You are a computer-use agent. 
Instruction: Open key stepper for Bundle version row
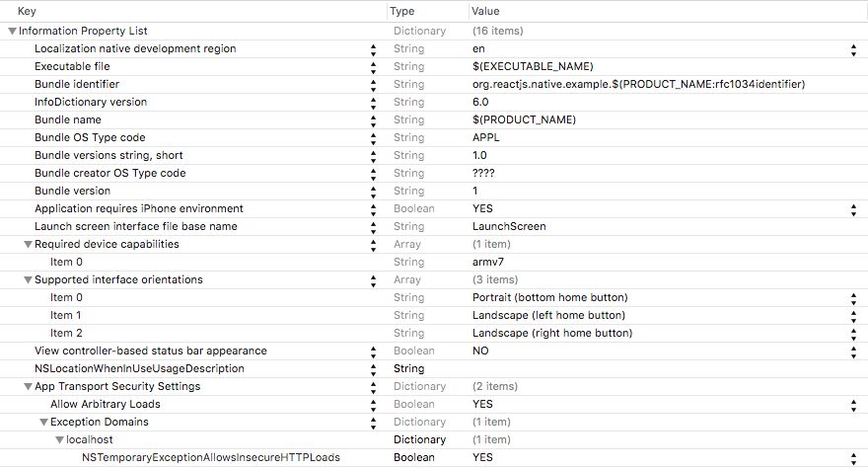click(373, 192)
